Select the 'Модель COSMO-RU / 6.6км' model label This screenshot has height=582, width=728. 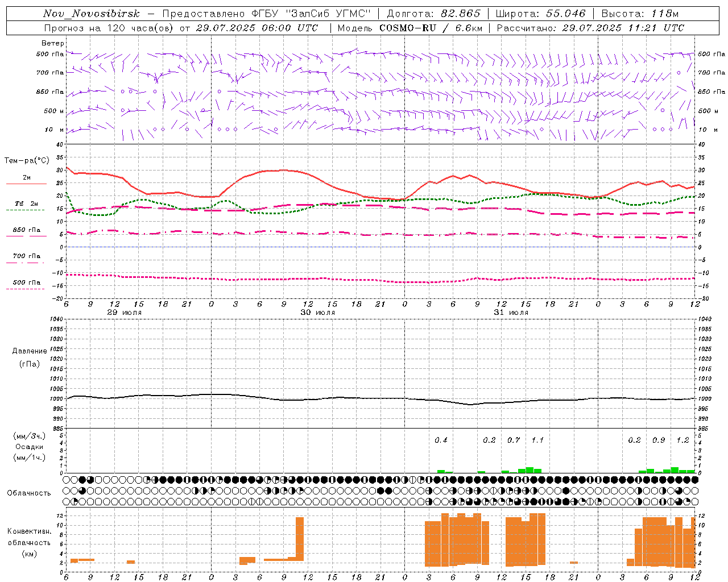(x=410, y=28)
